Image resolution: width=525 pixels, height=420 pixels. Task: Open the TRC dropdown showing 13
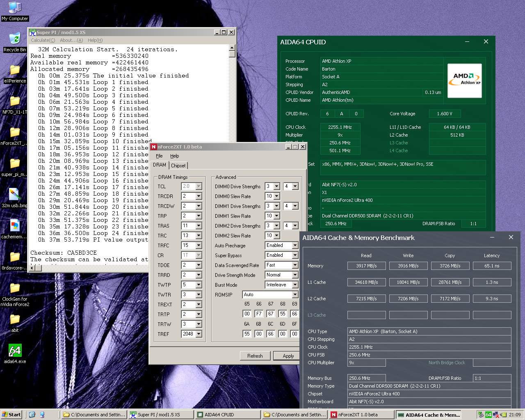(x=199, y=235)
